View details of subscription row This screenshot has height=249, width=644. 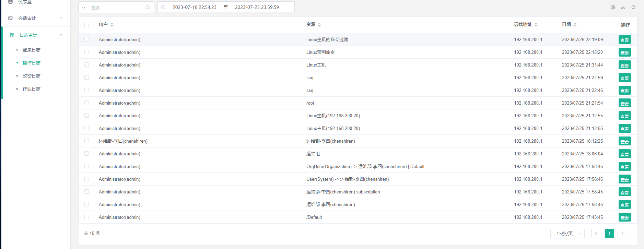point(625,192)
